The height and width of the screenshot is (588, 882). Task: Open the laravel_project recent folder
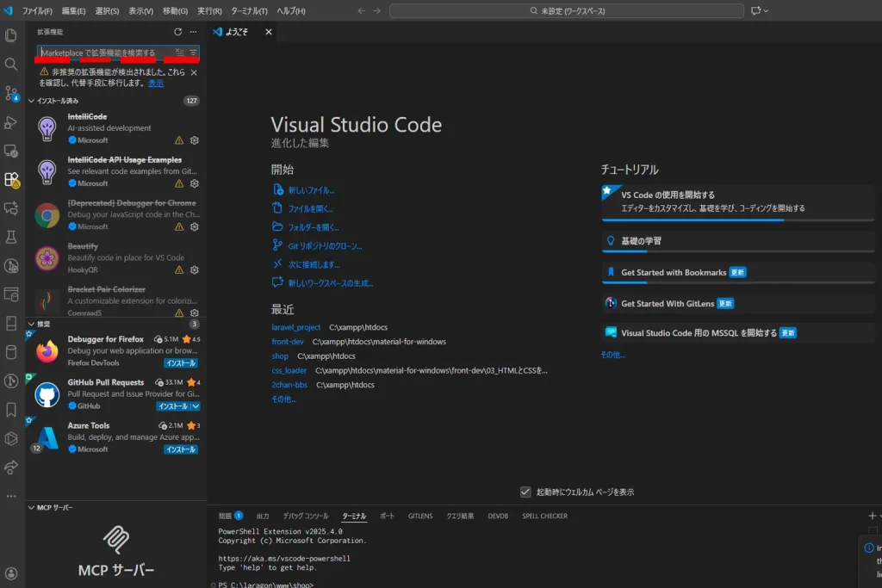click(x=296, y=327)
